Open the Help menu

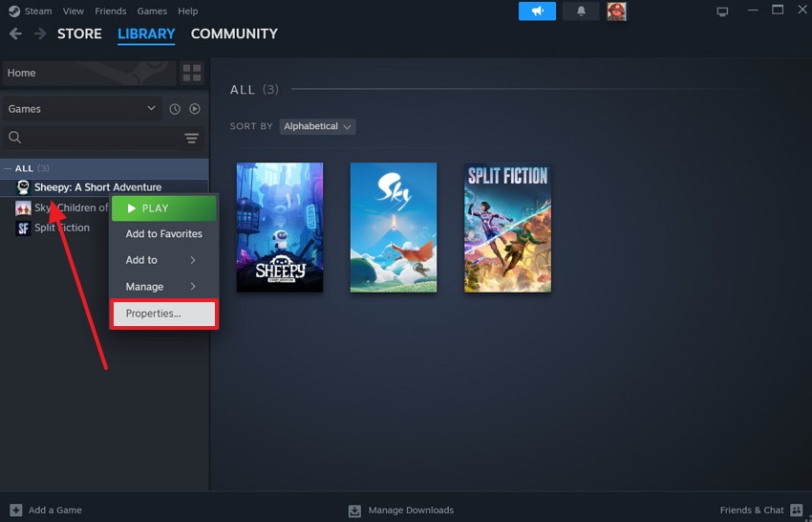(x=187, y=11)
